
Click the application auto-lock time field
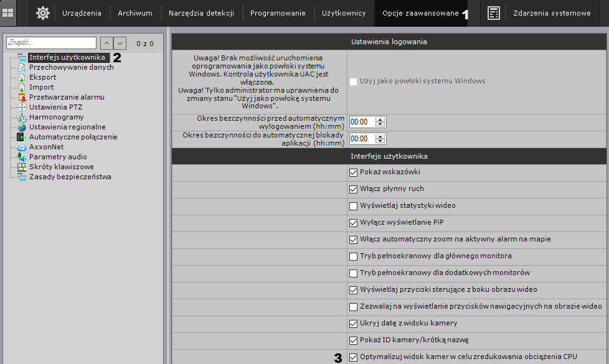[362, 139]
